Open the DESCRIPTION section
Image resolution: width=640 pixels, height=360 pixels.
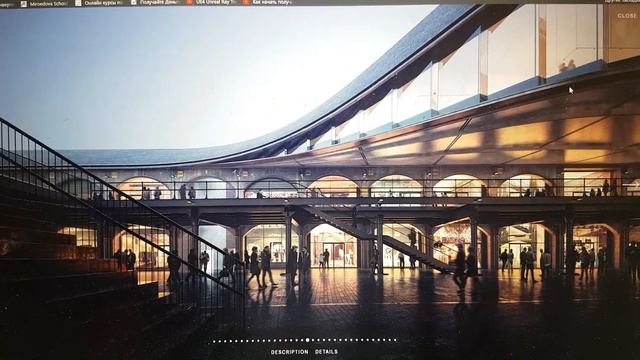point(289,352)
